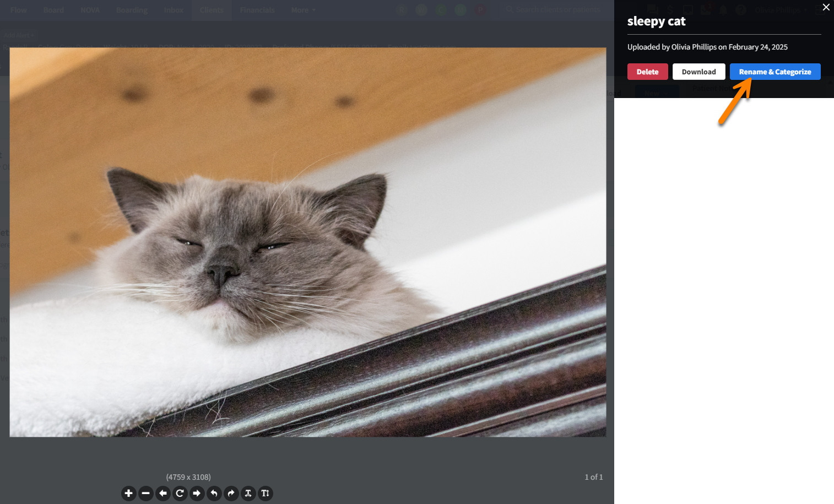834x504 pixels.
Task: Rotate the image with circular arrow icon
Action: tap(180, 494)
